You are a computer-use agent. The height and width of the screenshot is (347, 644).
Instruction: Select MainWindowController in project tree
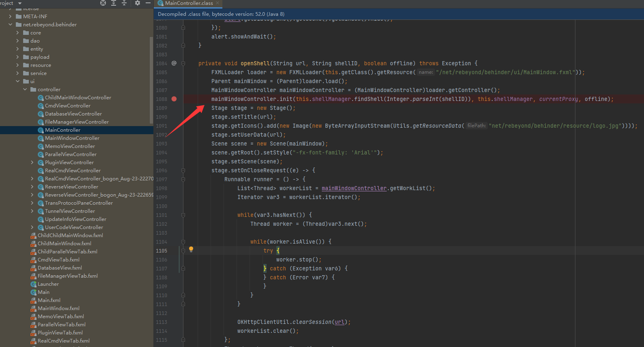tap(72, 138)
